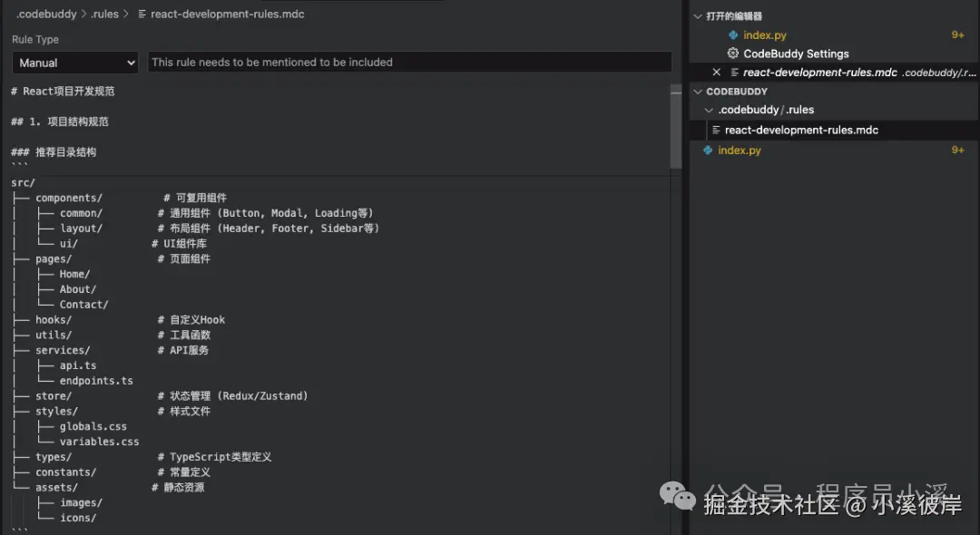
Task: Collapse the CODEBUDDY explorer section
Action: [x=698, y=92]
